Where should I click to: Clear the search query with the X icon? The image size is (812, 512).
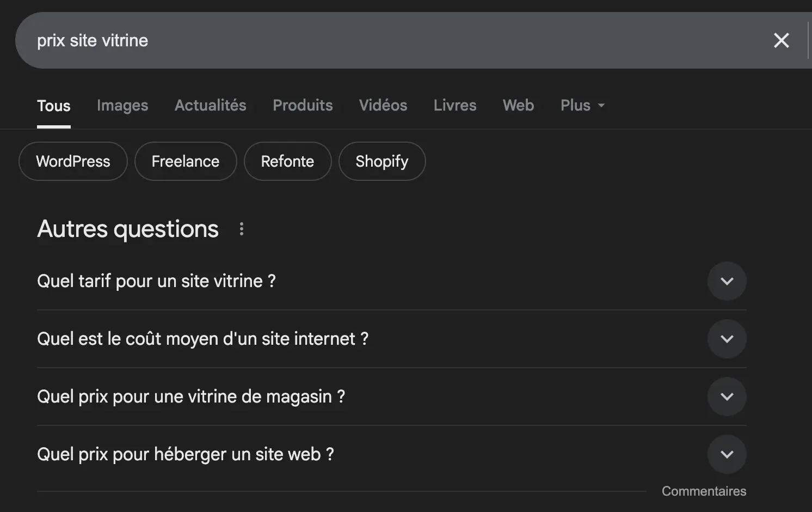coord(782,40)
